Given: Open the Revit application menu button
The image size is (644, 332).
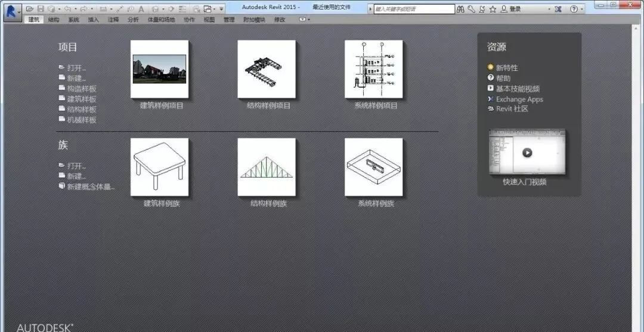Looking at the screenshot, I should [x=13, y=12].
